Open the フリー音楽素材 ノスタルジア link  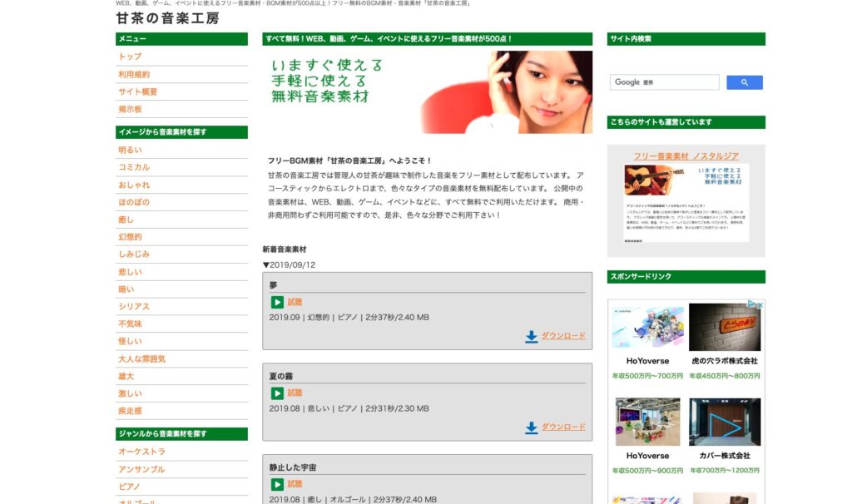pyautogui.click(x=686, y=156)
